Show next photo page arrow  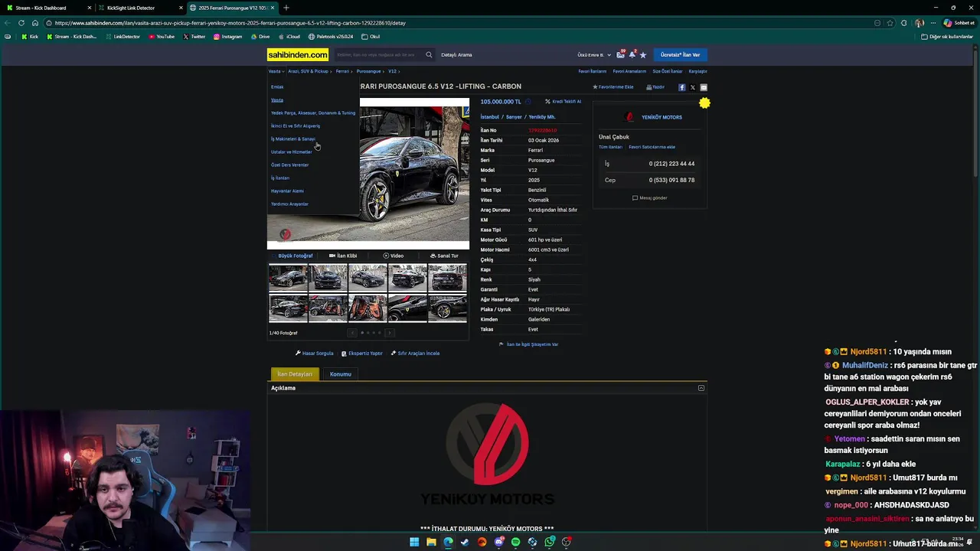(x=390, y=333)
